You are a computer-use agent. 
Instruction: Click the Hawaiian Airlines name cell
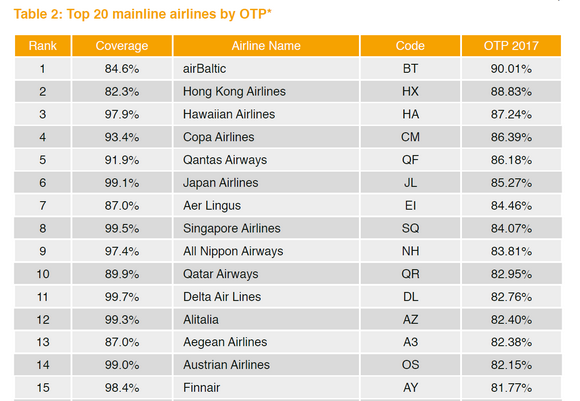pos(266,114)
